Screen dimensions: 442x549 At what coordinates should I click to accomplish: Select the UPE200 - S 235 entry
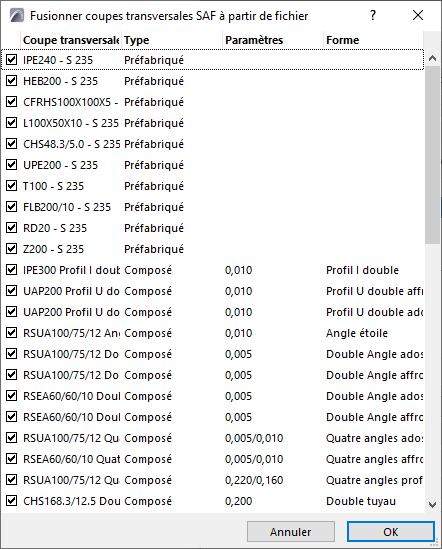coord(60,165)
